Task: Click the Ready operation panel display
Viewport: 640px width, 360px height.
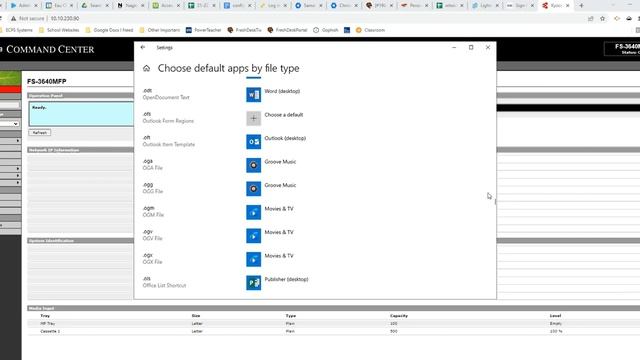Action: coord(81,114)
